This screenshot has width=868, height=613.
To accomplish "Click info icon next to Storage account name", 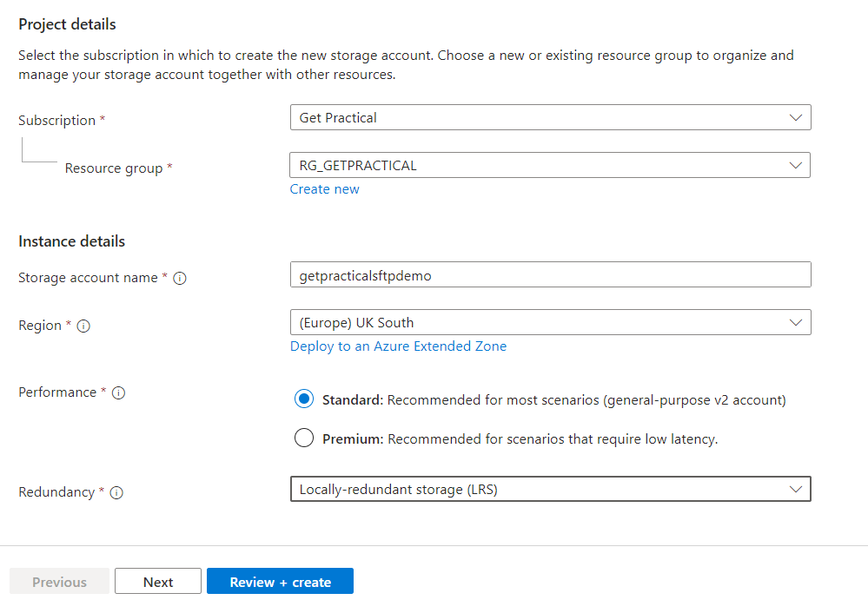I will pos(180,279).
